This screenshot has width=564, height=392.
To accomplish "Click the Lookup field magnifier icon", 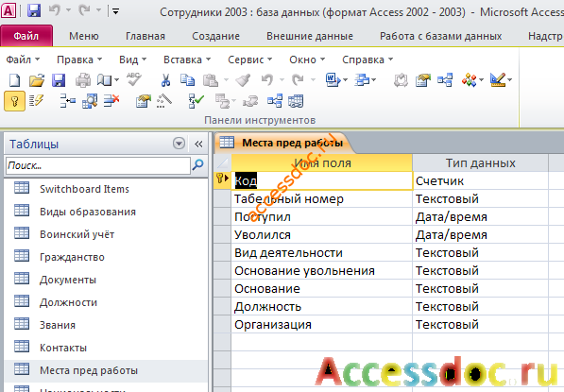I will (x=90, y=101).
